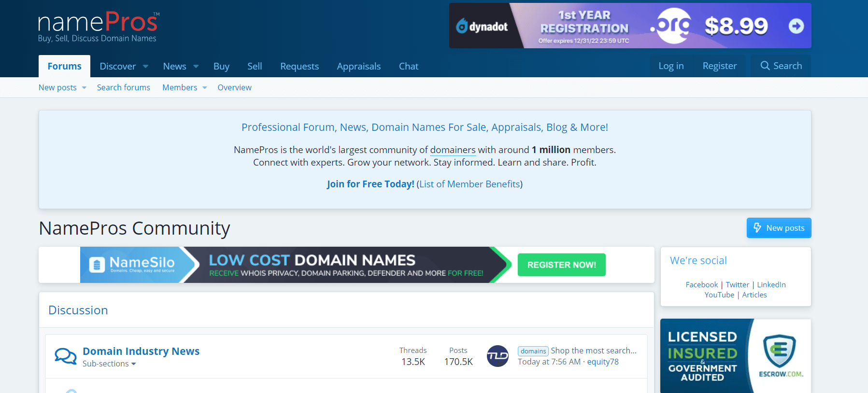The image size is (868, 393).
Task: Open the News menu item
Action: [174, 66]
